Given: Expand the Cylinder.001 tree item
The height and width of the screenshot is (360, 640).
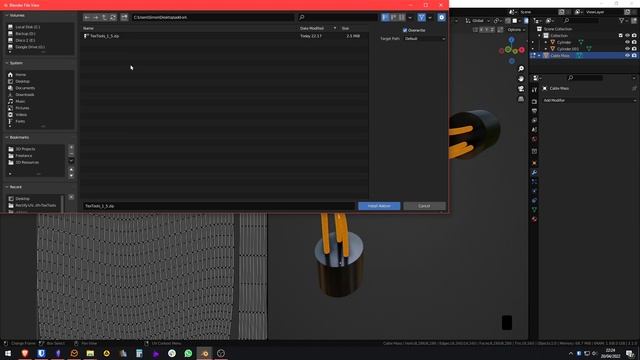Looking at the screenshot, I should point(546,49).
